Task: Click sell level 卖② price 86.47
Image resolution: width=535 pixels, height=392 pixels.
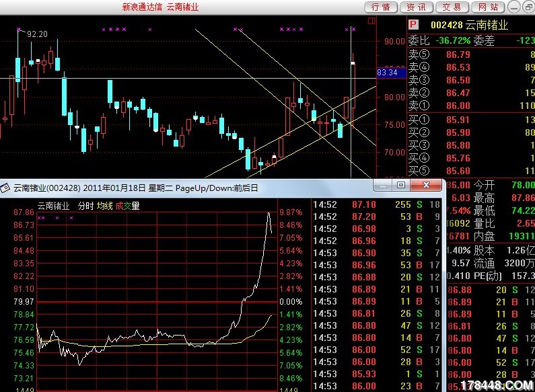Action: click(x=458, y=93)
